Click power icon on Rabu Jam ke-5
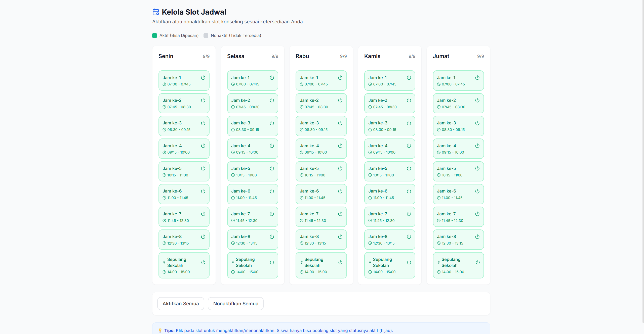Image resolution: width=644 pixels, height=334 pixels. (340, 168)
